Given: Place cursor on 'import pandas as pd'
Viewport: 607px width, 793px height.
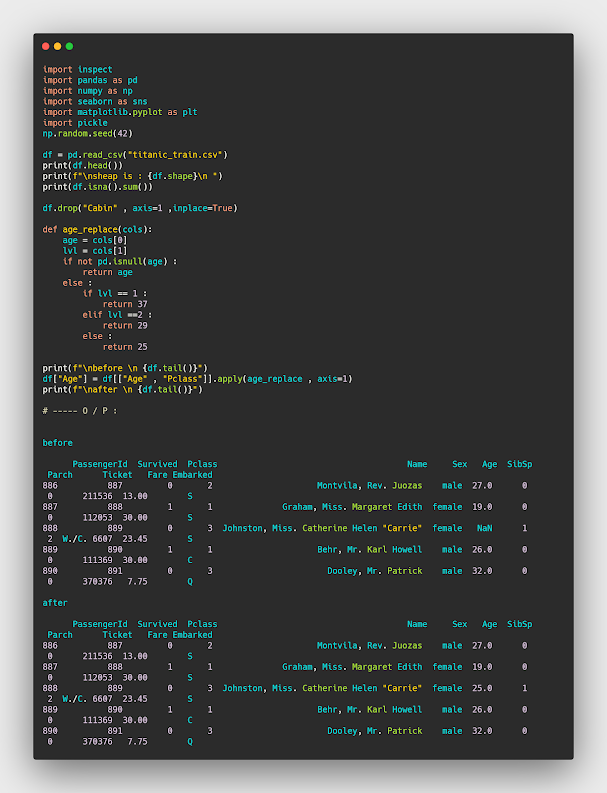Looking at the screenshot, I should (90, 80).
